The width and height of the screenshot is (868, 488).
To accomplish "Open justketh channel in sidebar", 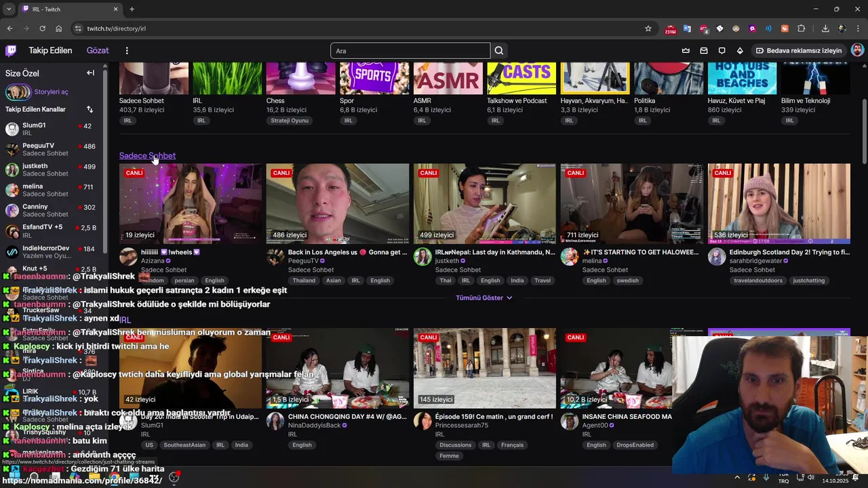I will [x=53, y=169].
